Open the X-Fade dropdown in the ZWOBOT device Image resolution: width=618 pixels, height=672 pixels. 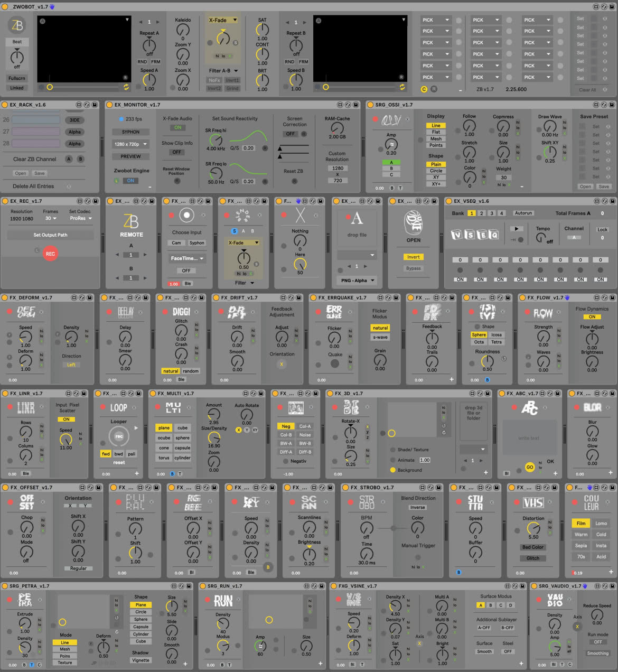[x=222, y=20]
